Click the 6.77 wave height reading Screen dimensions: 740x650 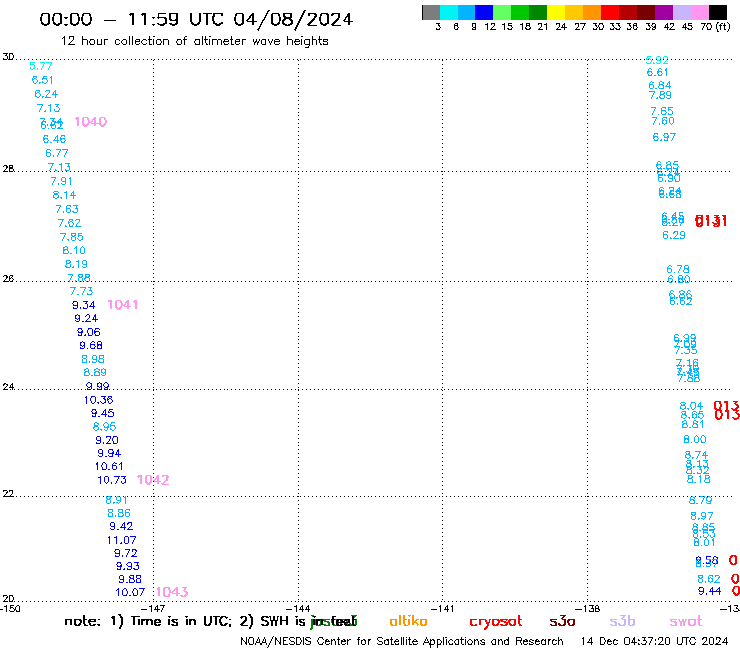point(57,153)
